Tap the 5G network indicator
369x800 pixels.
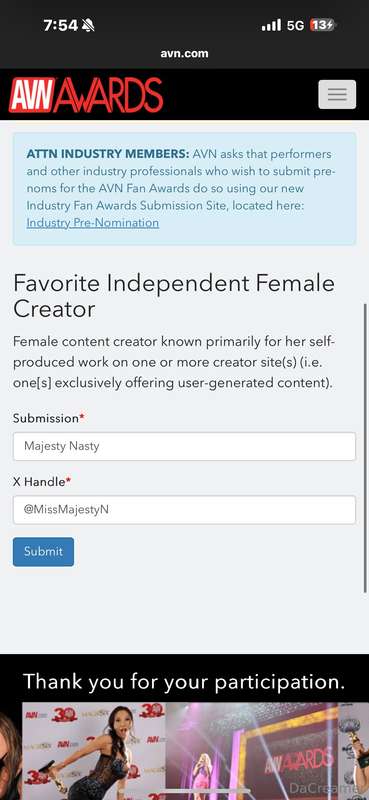click(295, 26)
